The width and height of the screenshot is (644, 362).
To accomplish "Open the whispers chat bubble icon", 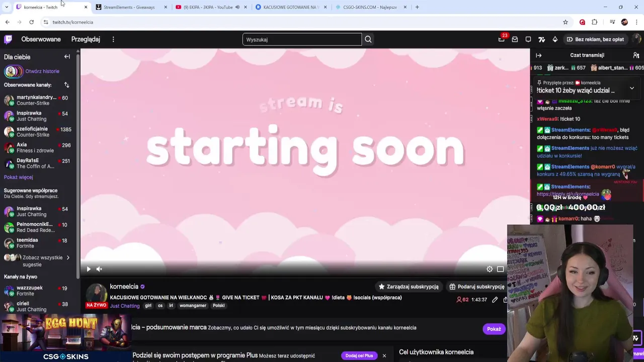I will pyautogui.click(x=528, y=39).
